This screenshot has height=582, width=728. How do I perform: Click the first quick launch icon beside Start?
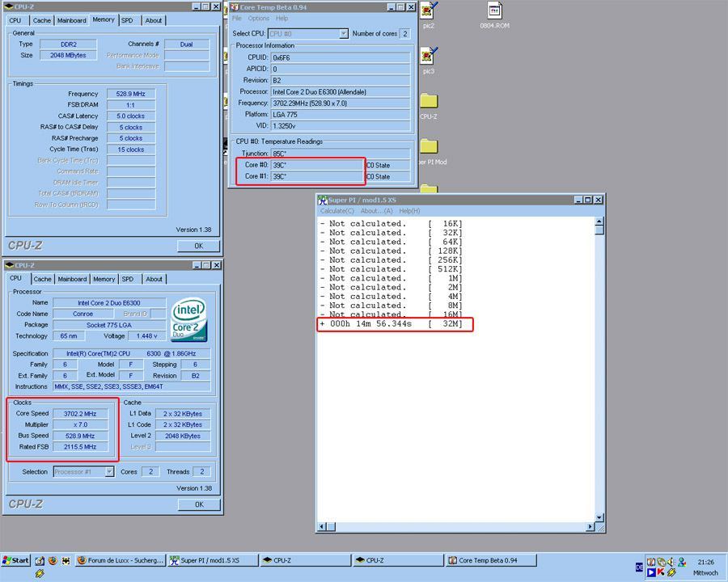coord(40,560)
